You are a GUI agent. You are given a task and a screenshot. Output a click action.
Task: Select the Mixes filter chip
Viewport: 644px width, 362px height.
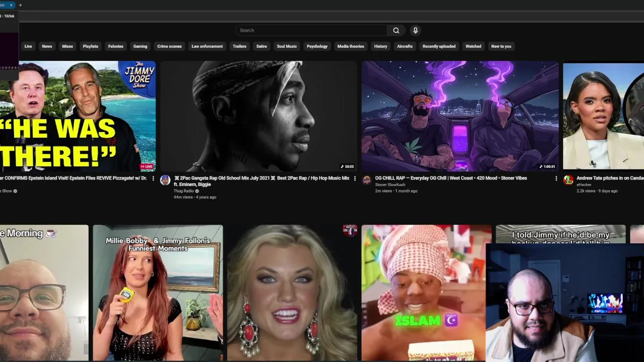(67, 46)
